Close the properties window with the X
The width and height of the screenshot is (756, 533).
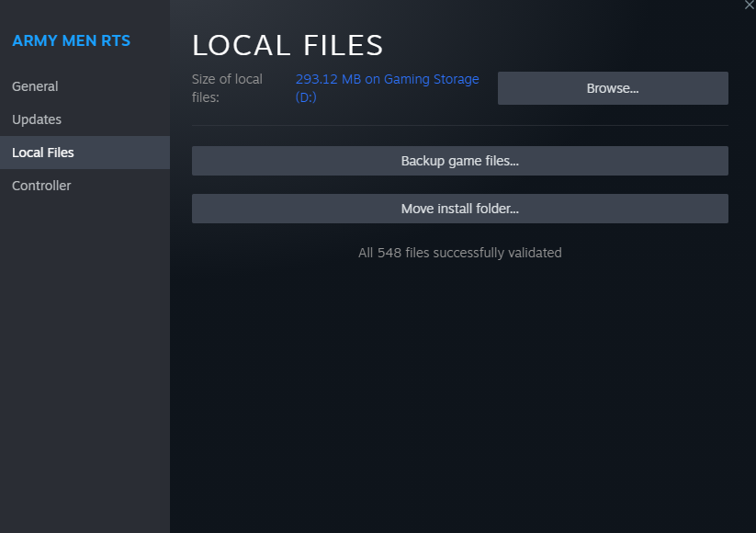tap(750, 6)
